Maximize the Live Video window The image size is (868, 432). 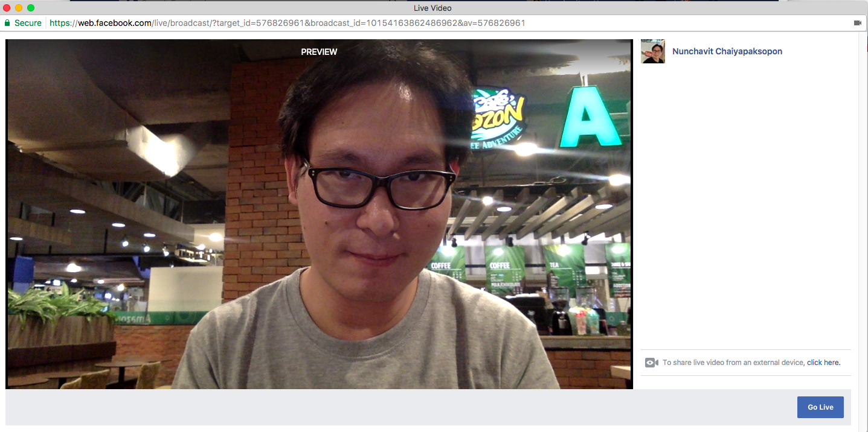click(31, 8)
